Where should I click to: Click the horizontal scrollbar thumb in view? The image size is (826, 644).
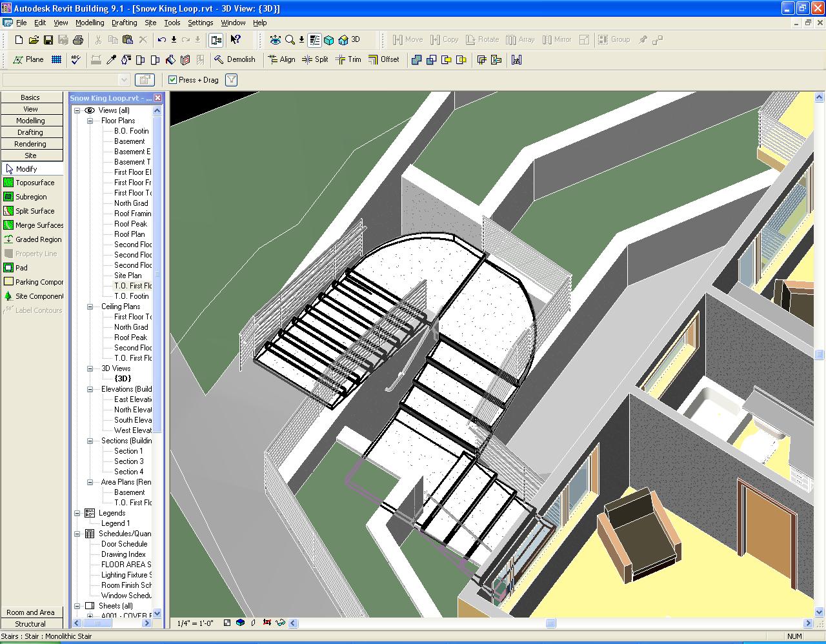tap(550, 623)
